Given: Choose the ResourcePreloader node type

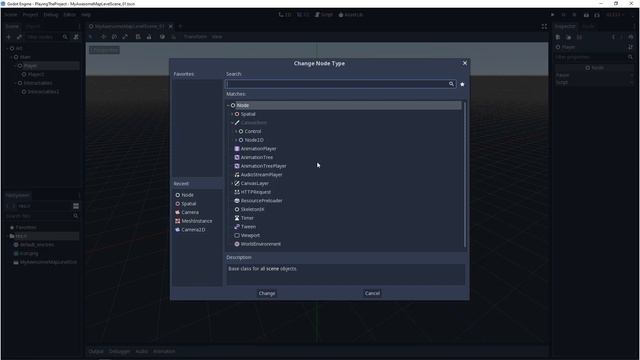Looking at the screenshot, I should [261, 201].
